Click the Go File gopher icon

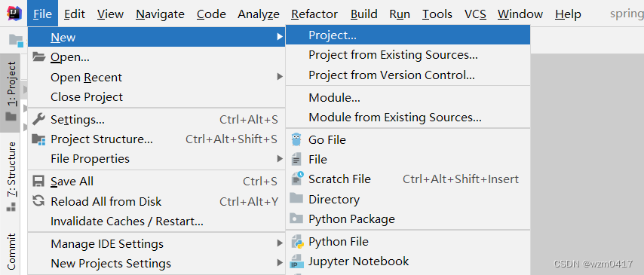tap(296, 139)
